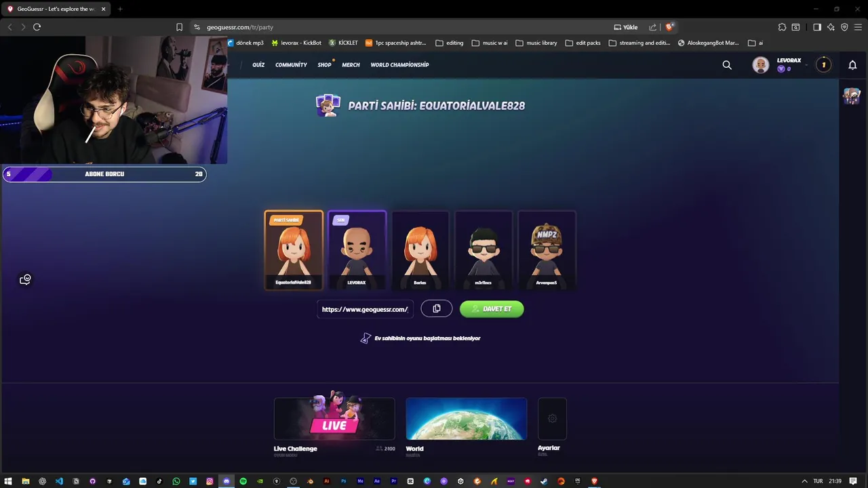Open Spotify from the taskbar
The image size is (868, 488).
[243, 481]
